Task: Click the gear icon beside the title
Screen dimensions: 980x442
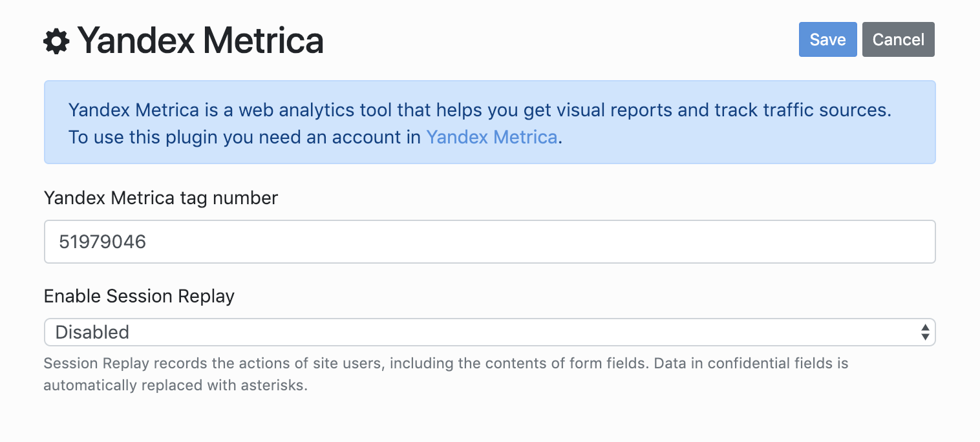Action: [x=56, y=41]
